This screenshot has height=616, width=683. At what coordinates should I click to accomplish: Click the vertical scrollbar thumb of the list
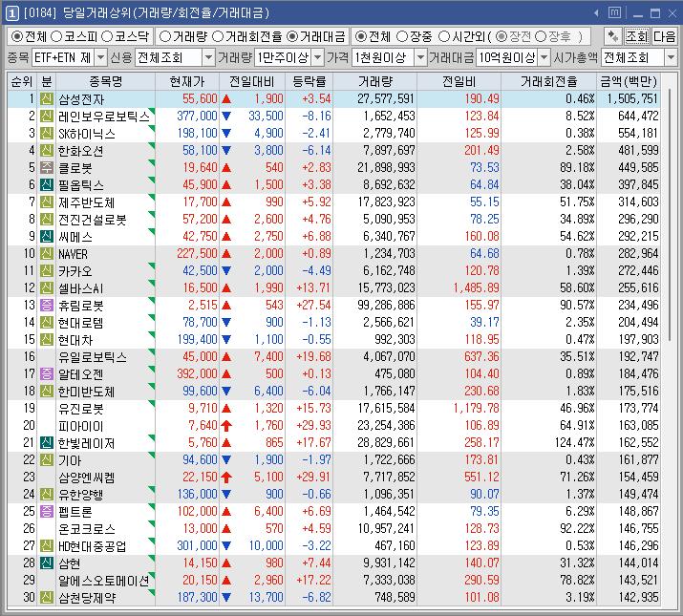coord(670,214)
